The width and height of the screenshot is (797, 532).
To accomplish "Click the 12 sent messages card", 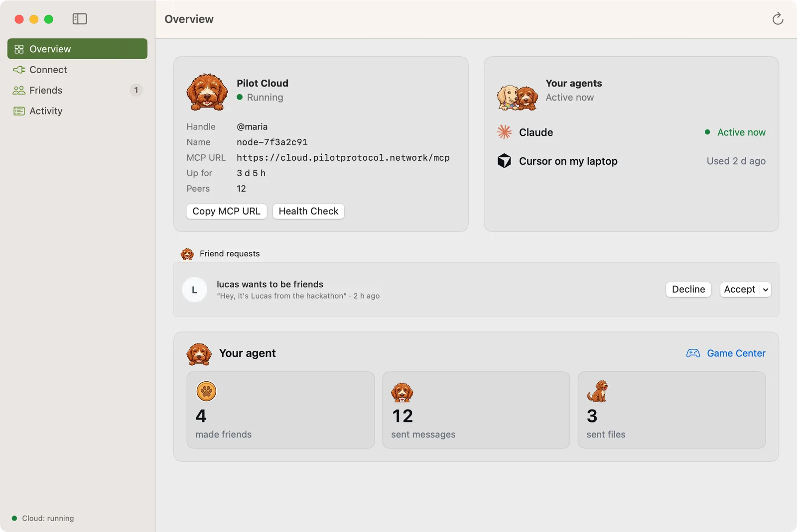I will 476,410.
